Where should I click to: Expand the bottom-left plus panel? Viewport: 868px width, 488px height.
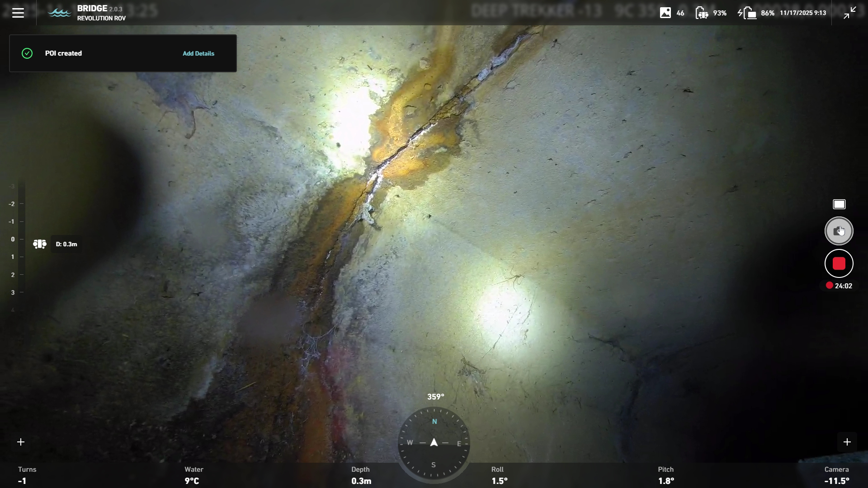pos(21,442)
